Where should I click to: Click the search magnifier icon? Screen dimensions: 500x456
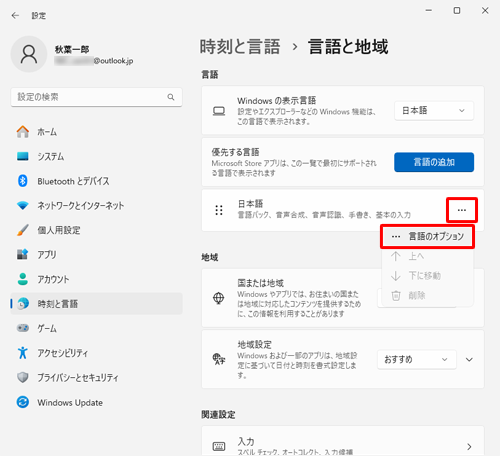171,97
